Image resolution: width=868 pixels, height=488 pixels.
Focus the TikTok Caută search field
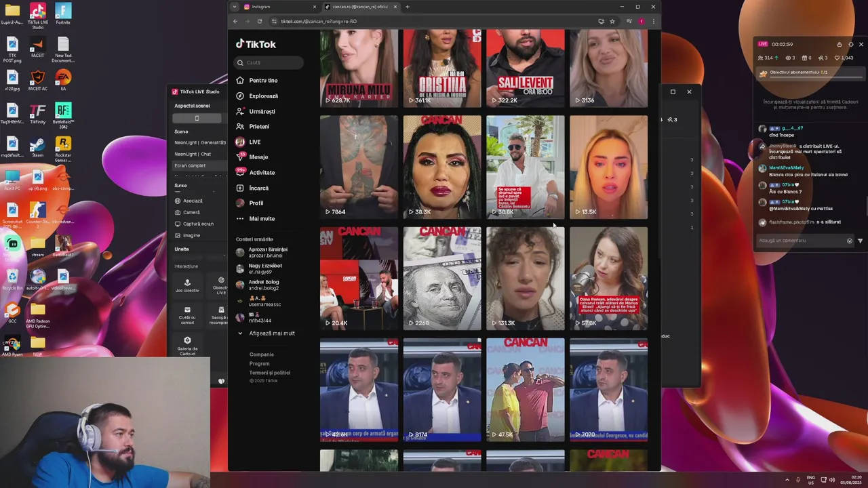(269, 62)
